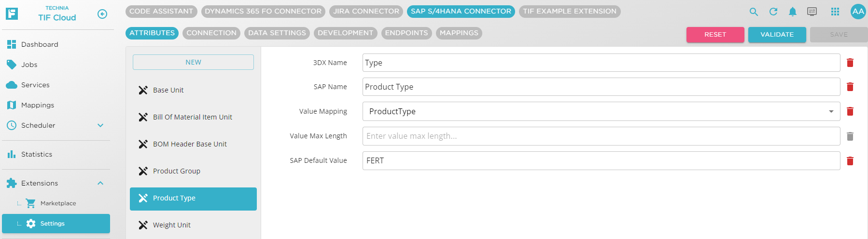Open the Jira Connector tab
The height and width of the screenshot is (239, 868).
[366, 11]
